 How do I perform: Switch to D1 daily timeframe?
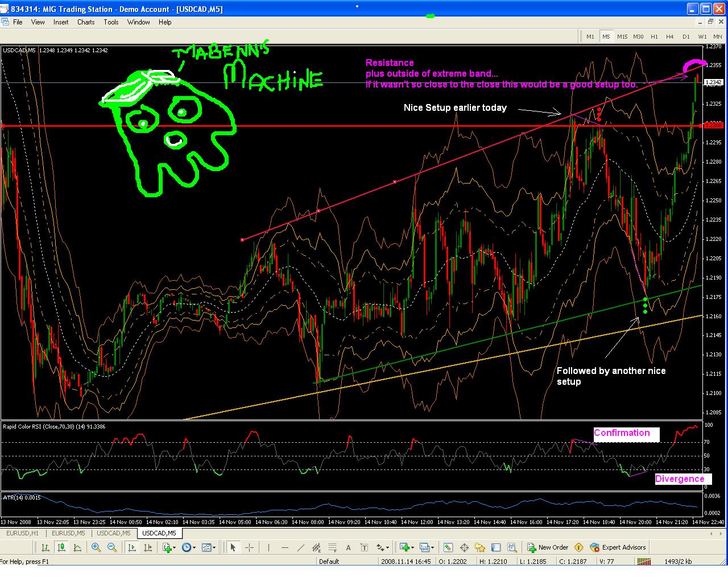point(686,36)
